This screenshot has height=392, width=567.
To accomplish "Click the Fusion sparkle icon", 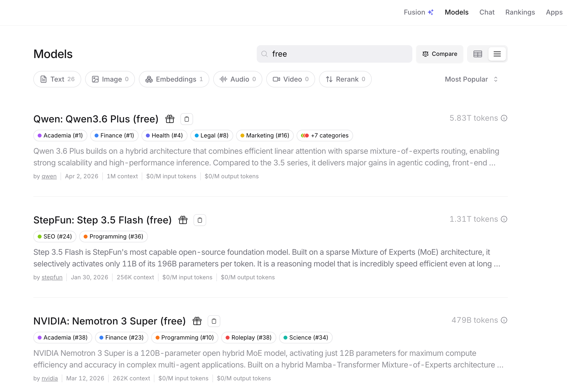I will [x=430, y=12].
